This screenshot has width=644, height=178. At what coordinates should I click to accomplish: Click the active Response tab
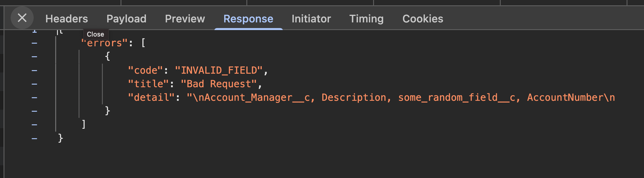(248, 19)
